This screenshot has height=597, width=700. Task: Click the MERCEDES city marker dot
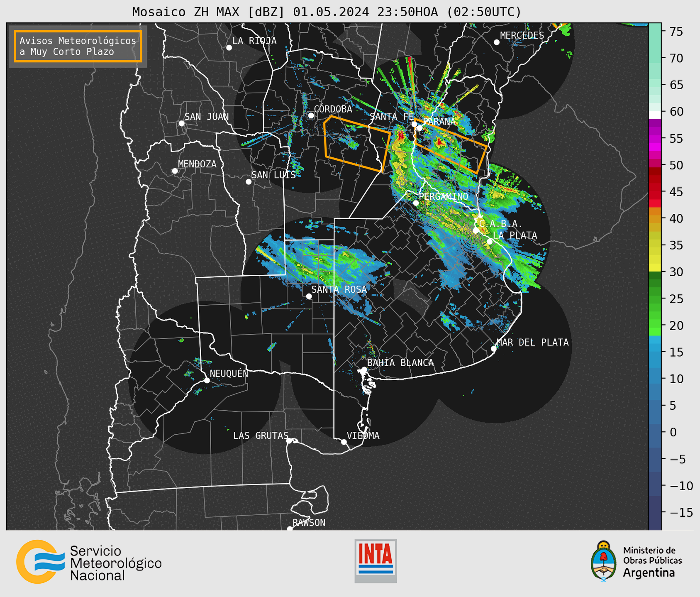[497, 42]
